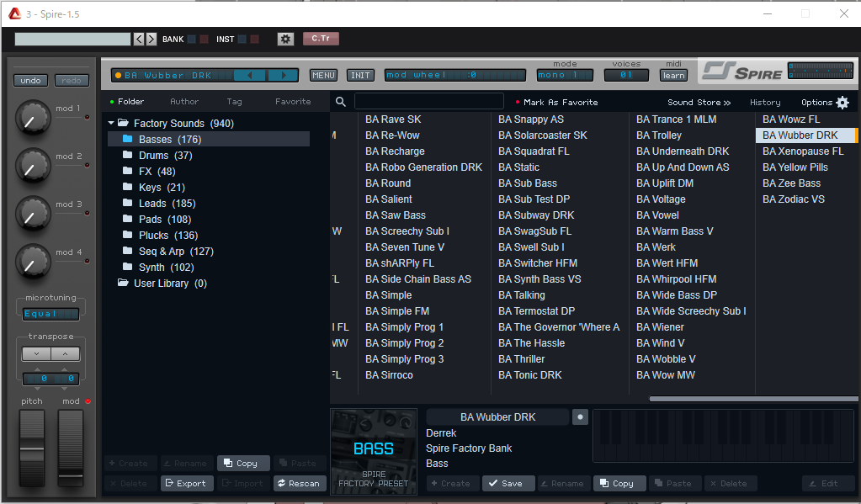Image resolution: width=861 pixels, height=504 pixels.
Task: Switch to the Folder tab
Action: point(130,102)
